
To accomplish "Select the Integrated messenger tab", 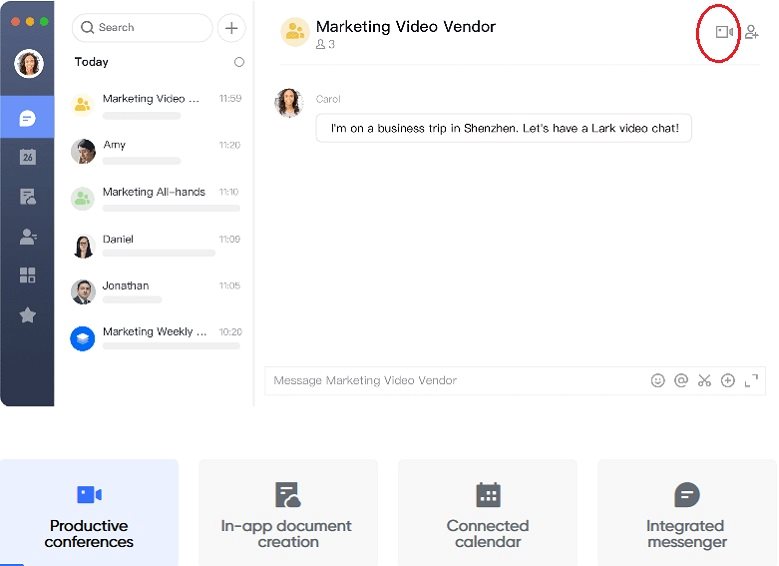I will pyautogui.click(x=686, y=513).
